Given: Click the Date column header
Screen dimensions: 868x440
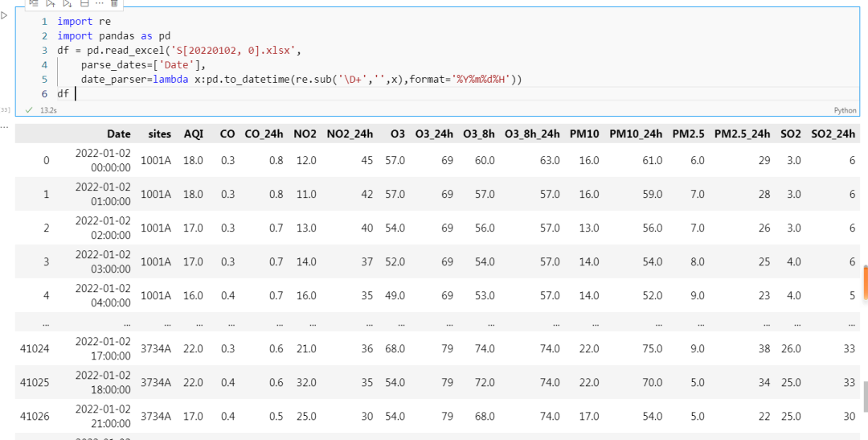Looking at the screenshot, I should 118,134.
